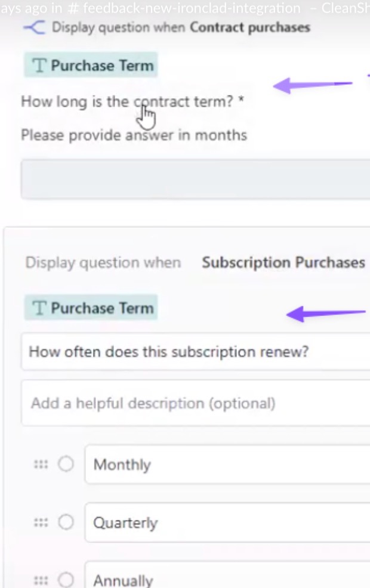This screenshot has width=370, height=588.
Task: Click the purple arrow beside the subscription Purchase Term
Action: point(326,313)
